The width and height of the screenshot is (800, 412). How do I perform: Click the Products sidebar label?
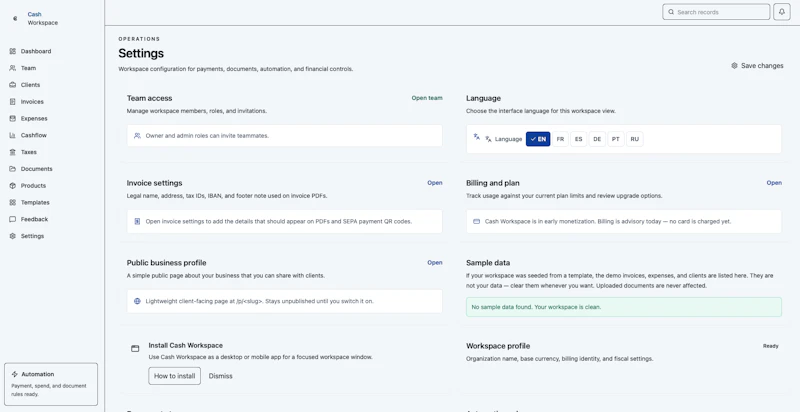[33, 186]
